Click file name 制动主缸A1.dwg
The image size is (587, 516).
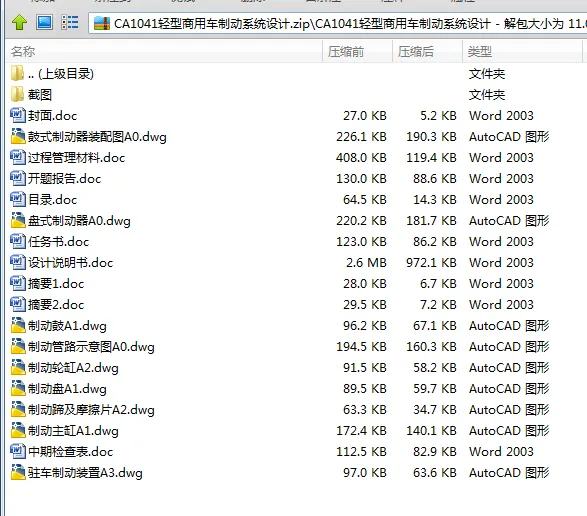point(73,430)
